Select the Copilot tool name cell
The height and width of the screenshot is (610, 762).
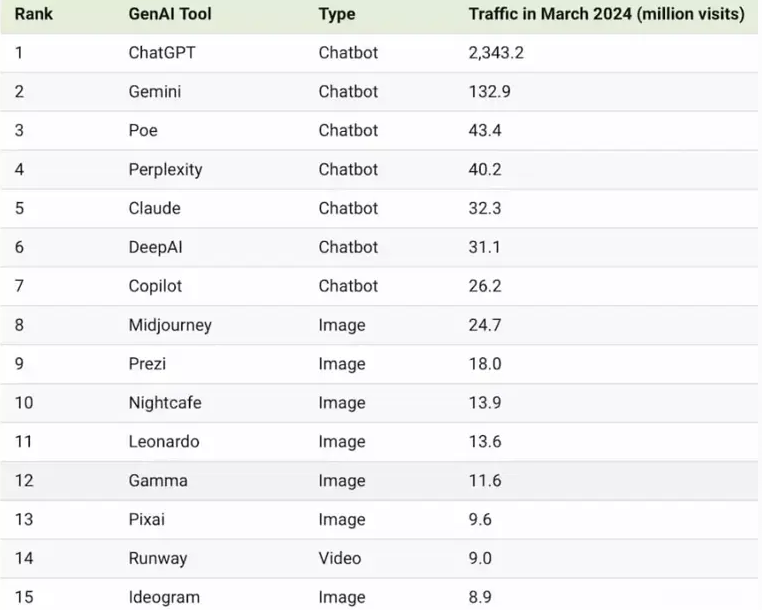(155, 286)
